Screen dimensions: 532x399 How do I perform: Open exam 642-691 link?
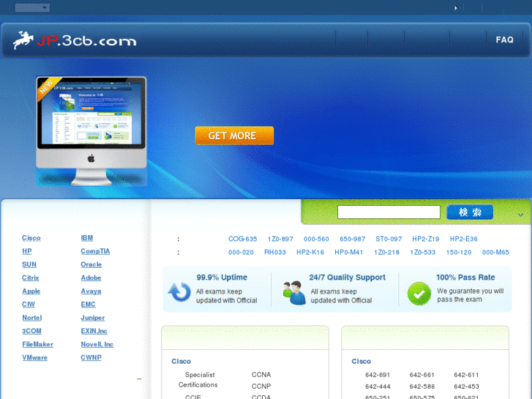tap(378, 375)
